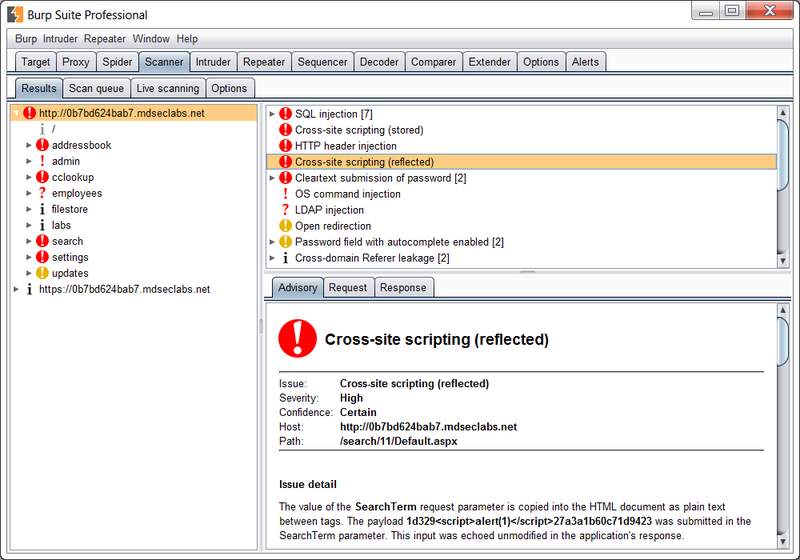The width and height of the screenshot is (800, 560).
Task: Select the Cross-site scripting (reflected) issue row
Action: 521,162
